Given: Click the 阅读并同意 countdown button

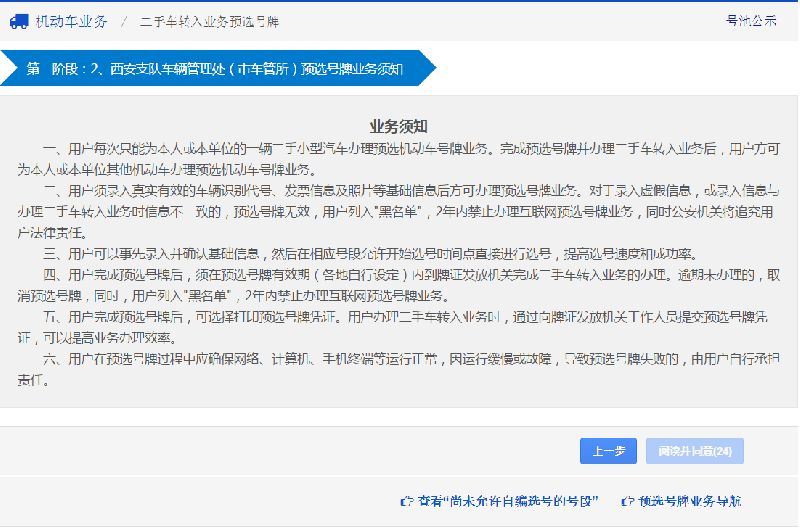Looking at the screenshot, I should coord(694,451).
